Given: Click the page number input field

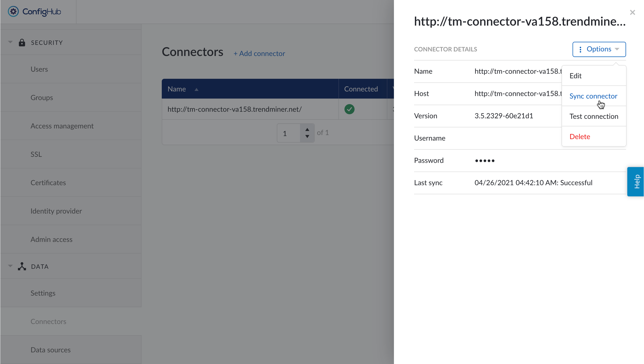Looking at the screenshot, I should pyautogui.click(x=288, y=133).
